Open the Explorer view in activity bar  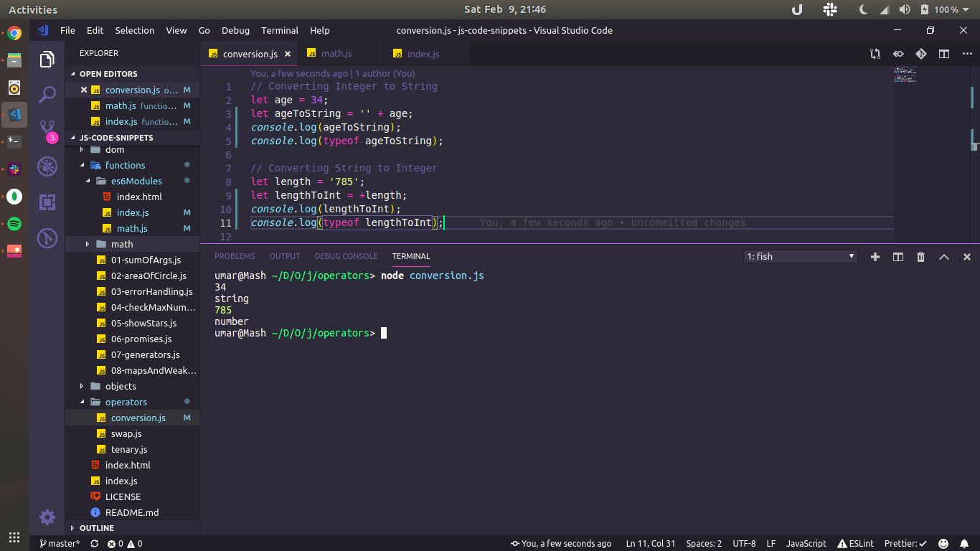click(47, 60)
